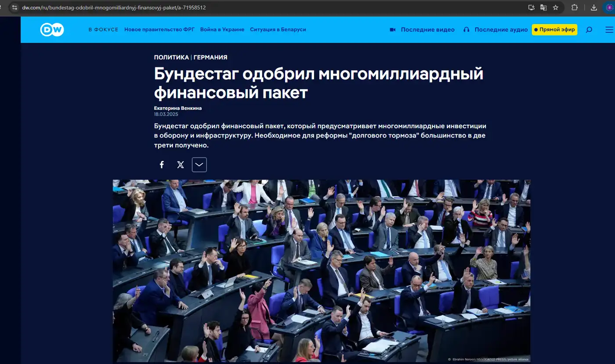
Task: Share the article on X
Action: click(x=180, y=165)
